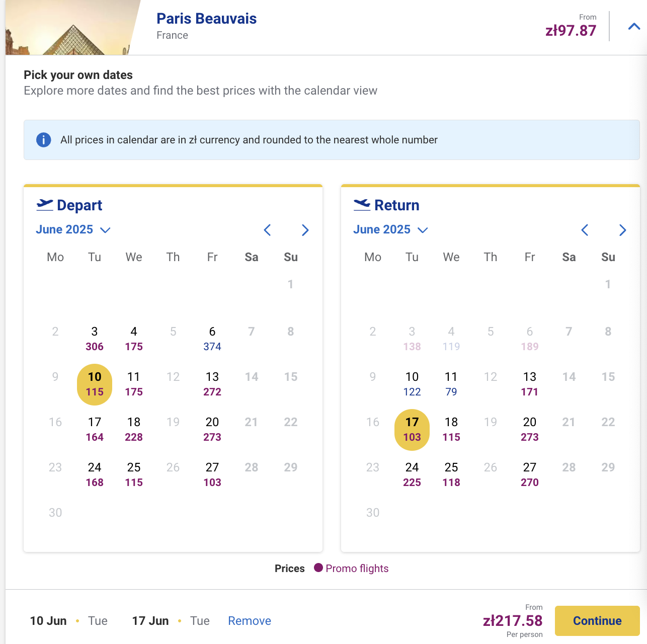The width and height of the screenshot is (647, 644).
Task: Click the landing plane icon next to Return
Action: click(x=362, y=205)
